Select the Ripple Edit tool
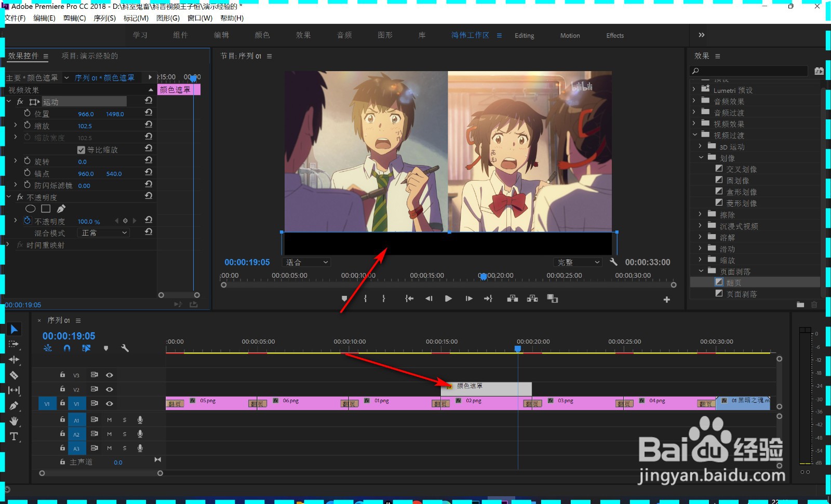831x504 pixels. pos(14,359)
